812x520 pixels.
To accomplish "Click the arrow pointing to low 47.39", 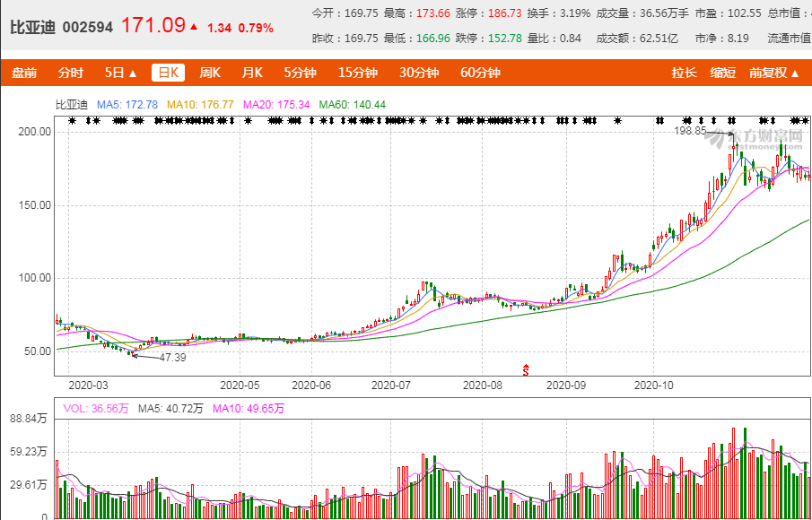I will [x=144, y=356].
